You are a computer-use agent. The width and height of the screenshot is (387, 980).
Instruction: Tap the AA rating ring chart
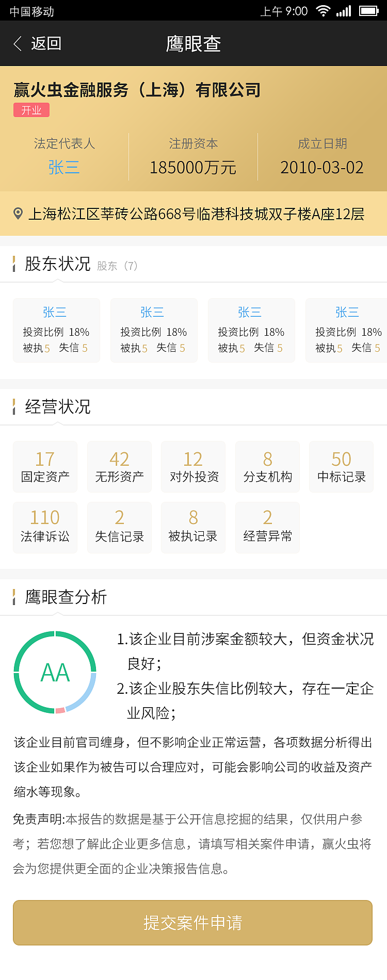tap(55, 672)
